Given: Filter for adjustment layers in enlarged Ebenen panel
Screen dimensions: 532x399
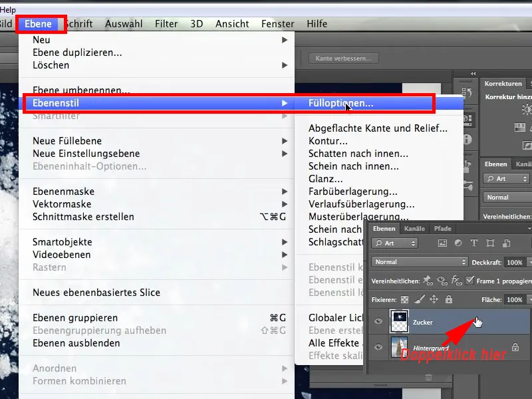Looking at the screenshot, I should click(x=458, y=243).
